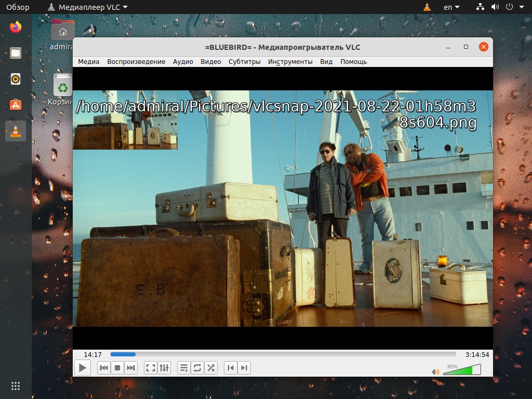Open Rhythmbox from the dock

click(x=16, y=79)
